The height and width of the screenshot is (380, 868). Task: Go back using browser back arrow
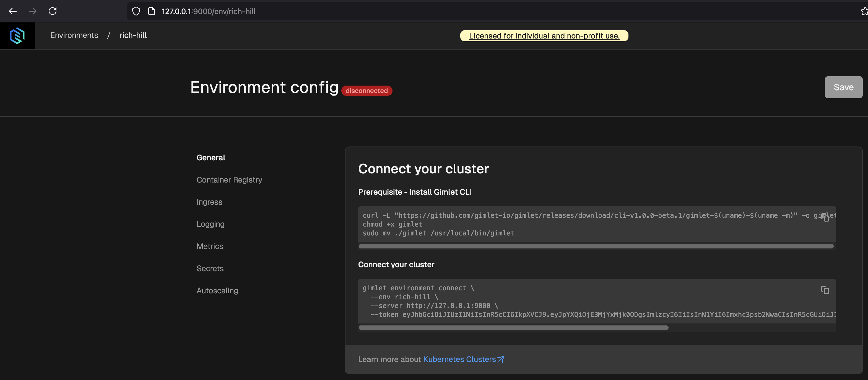click(x=13, y=11)
